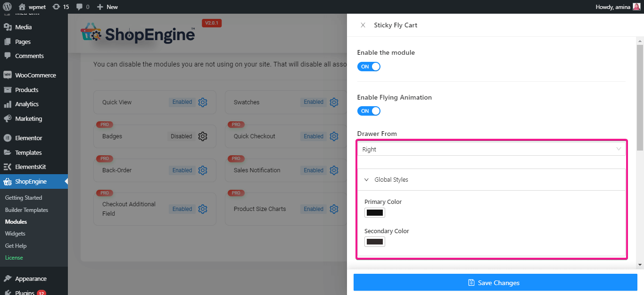The height and width of the screenshot is (295, 644).
Task: Toggle Back-Order Enabled status badge
Action: click(x=182, y=170)
